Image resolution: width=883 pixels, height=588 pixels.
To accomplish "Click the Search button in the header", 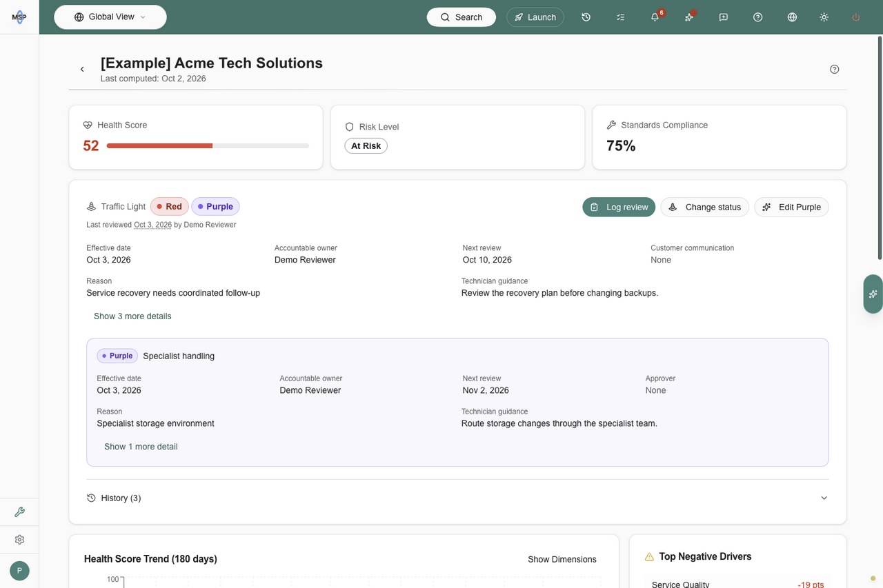I will 462,17.
